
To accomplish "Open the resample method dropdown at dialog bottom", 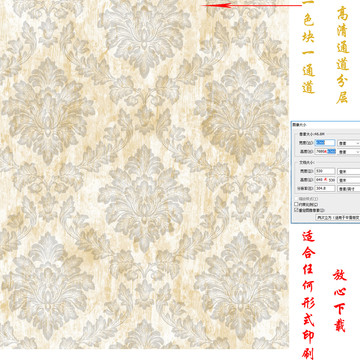I will pos(338,217).
